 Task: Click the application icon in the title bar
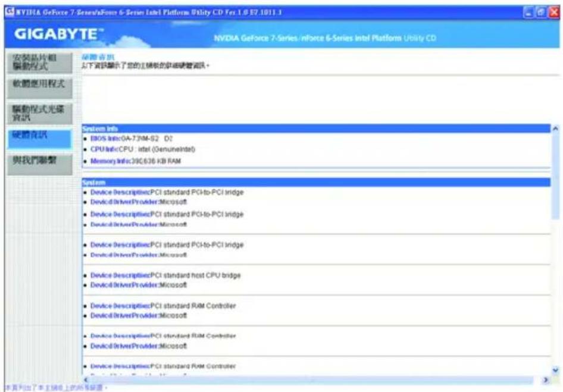click(10, 12)
